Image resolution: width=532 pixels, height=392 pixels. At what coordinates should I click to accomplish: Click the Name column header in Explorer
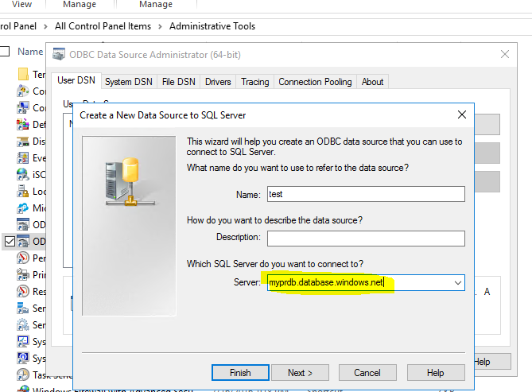[30, 52]
